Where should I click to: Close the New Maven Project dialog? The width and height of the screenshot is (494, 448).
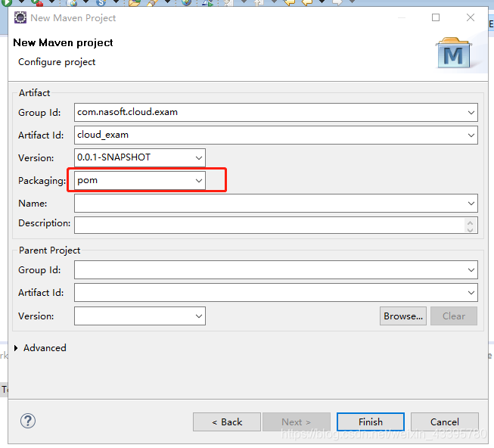point(471,17)
